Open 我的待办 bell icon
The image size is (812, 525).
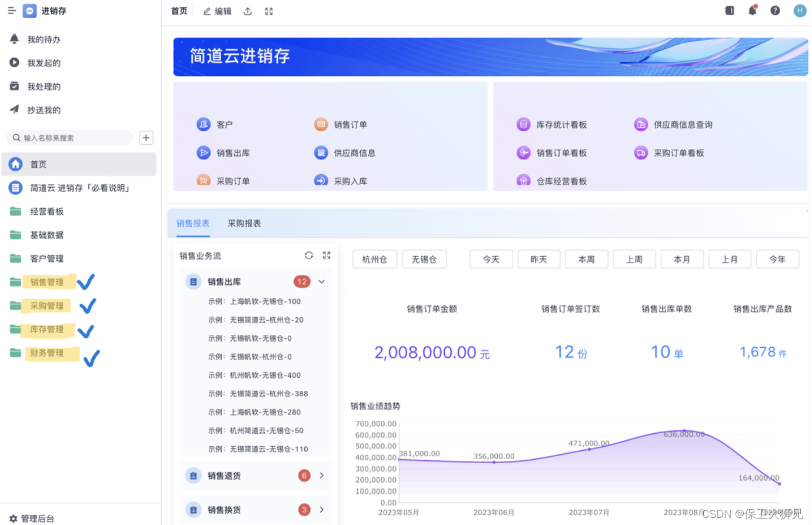(x=15, y=39)
